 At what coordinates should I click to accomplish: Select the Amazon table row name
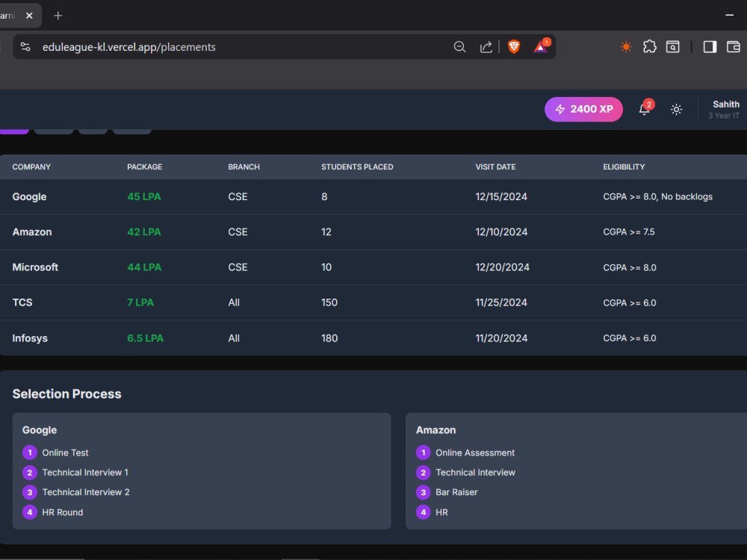click(32, 232)
